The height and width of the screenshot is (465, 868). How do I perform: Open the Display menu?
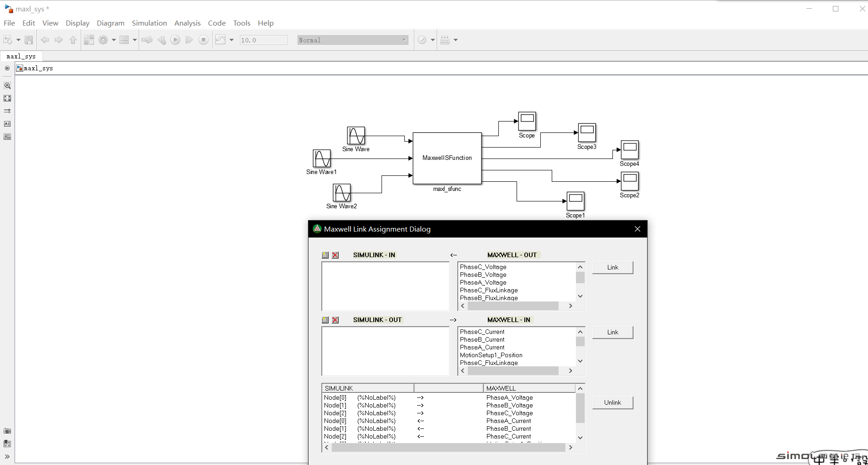coord(78,23)
